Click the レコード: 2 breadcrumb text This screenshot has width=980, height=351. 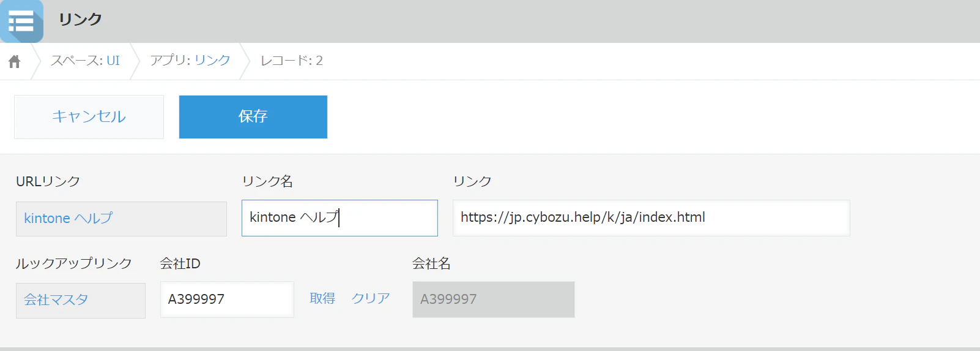[292, 61]
